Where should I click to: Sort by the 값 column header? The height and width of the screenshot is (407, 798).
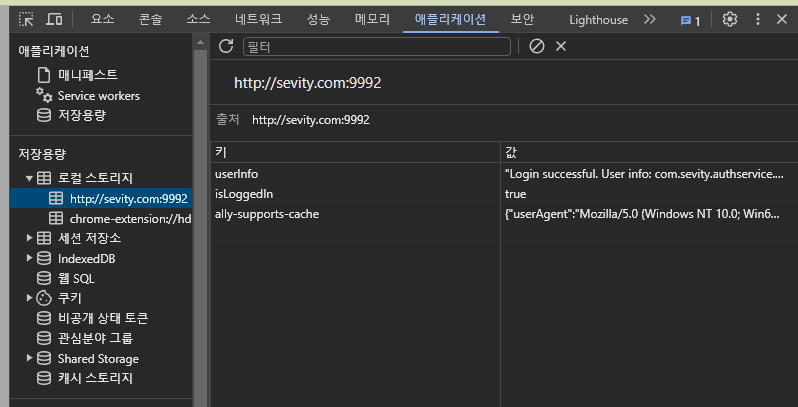649,152
